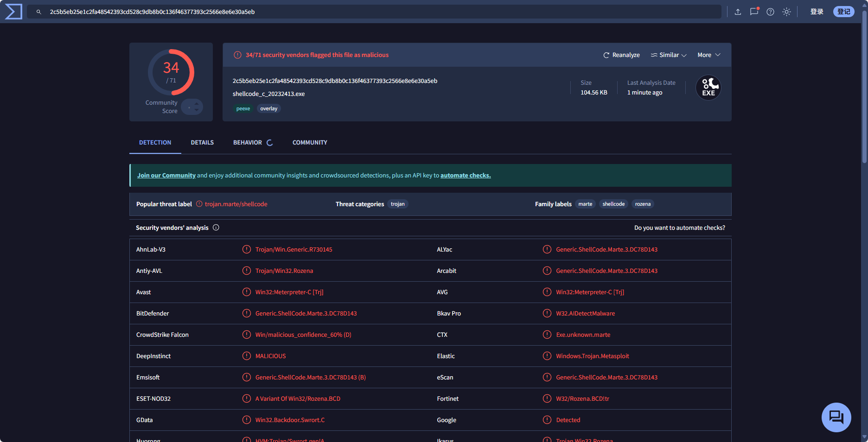Click alert icon in the BitDefender row
The image size is (868, 442).
click(x=247, y=313)
